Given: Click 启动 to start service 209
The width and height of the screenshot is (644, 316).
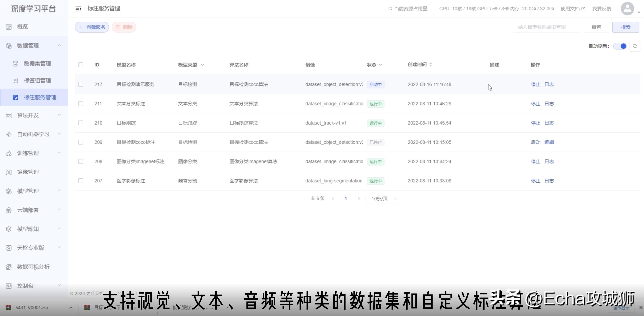Looking at the screenshot, I should click(x=536, y=142).
